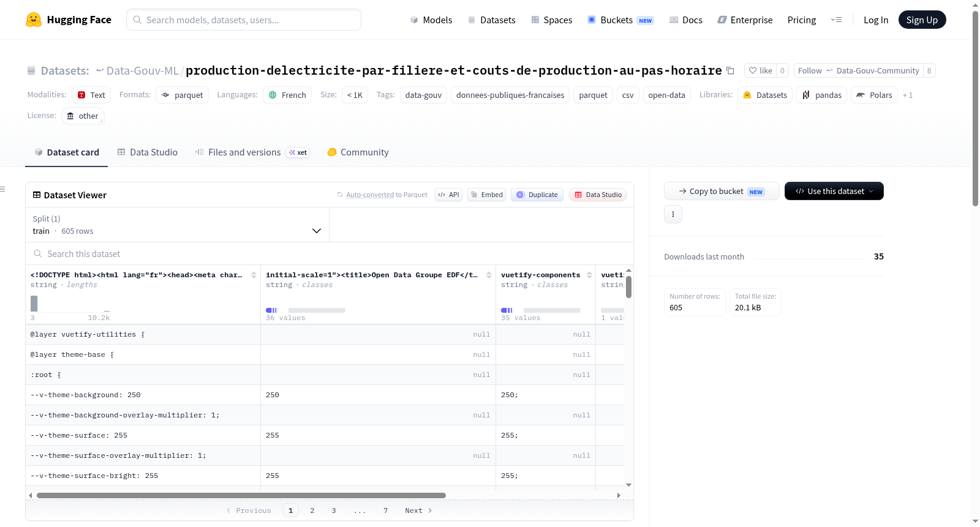
Task: Open Spaces in top navigation
Action: pyautogui.click(x=551, y=20)
